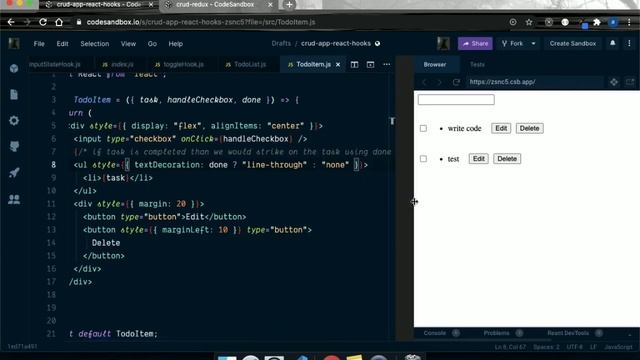Screen dimensions: 640x360
Task: Click Edit button for test task
Action: coord(478,158)
